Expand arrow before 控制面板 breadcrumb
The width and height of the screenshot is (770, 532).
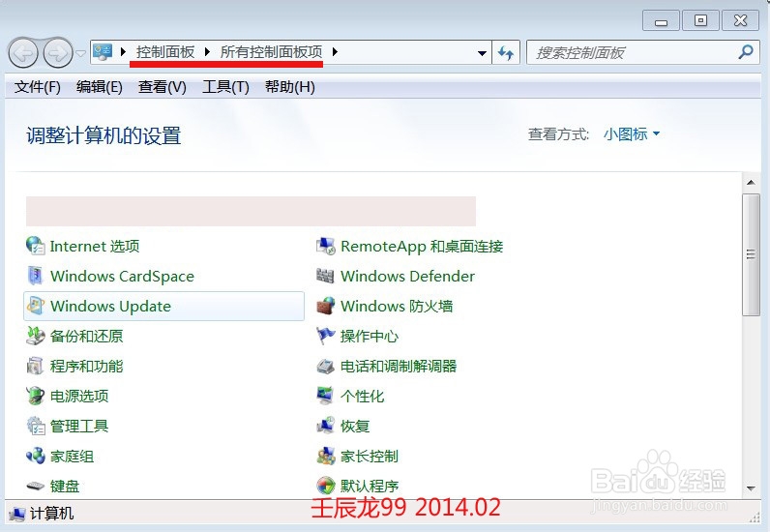click(123, 51)
